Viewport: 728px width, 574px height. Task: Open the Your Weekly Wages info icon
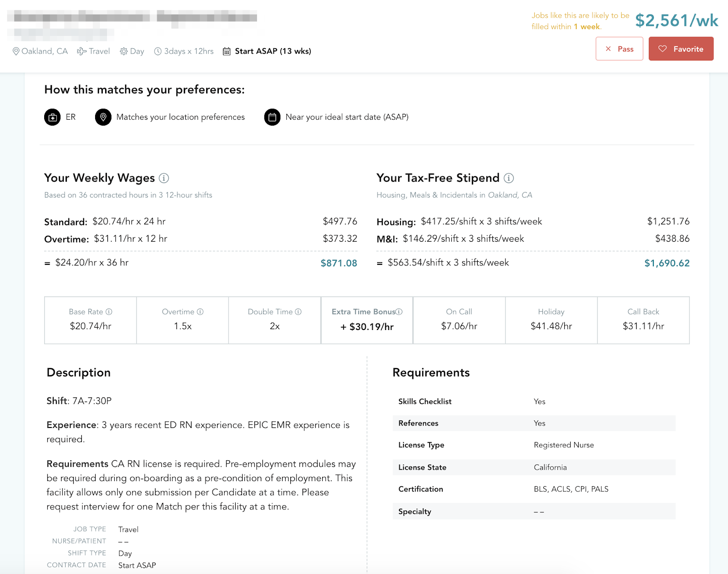pos(164,178)
